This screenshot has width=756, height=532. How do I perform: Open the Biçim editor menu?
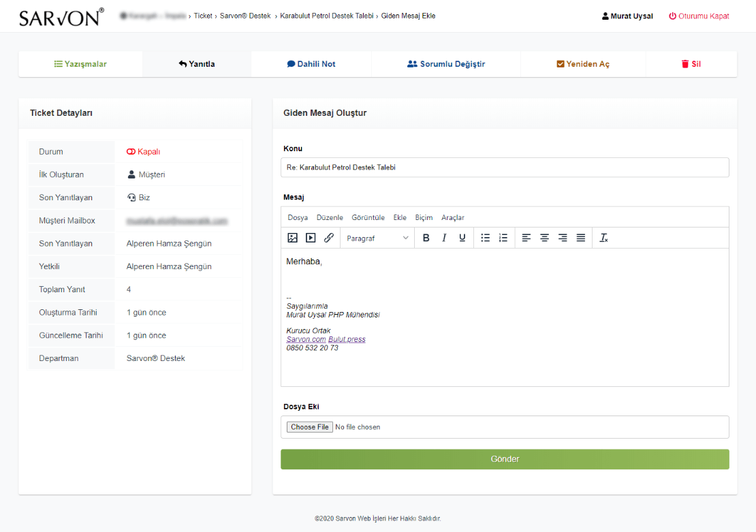click(x=424, y=217)
